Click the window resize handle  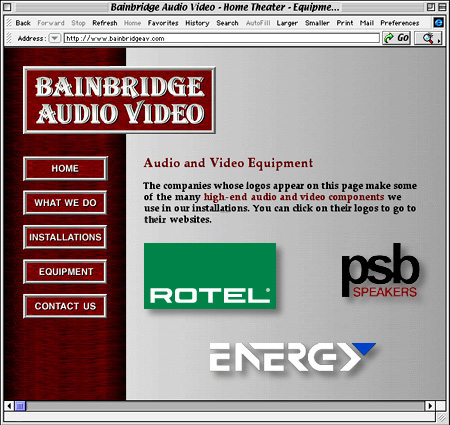coord(441,417)
